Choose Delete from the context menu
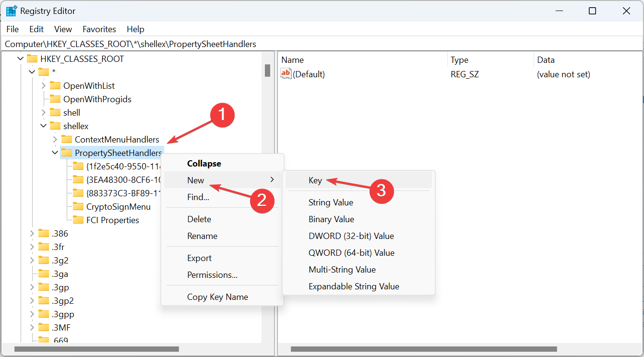 pyautogui.click(x=223, y=219)
